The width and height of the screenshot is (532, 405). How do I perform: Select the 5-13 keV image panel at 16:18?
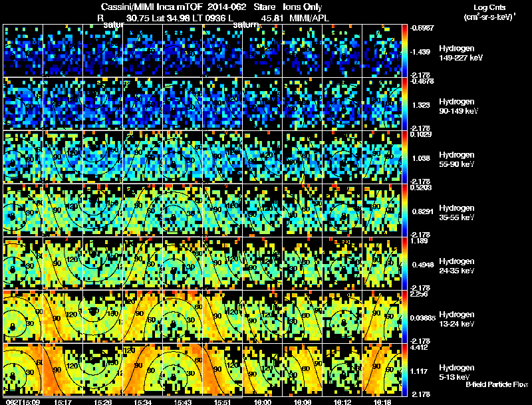pos(382,370)
